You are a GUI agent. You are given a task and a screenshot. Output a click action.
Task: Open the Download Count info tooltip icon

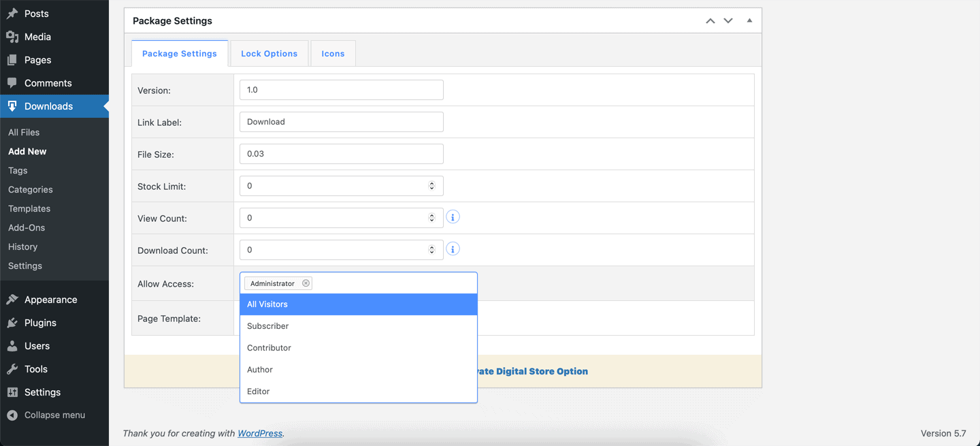pos(453,248)
